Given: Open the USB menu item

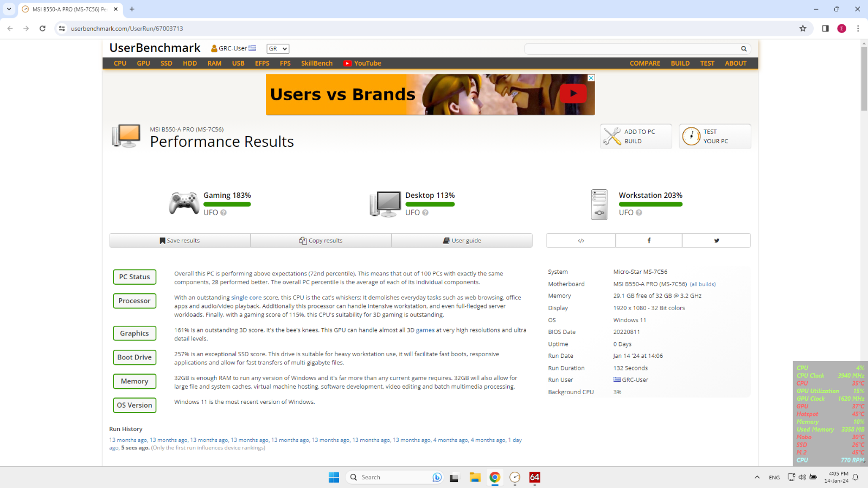Looking at the screenshot, I should [238, 63].
